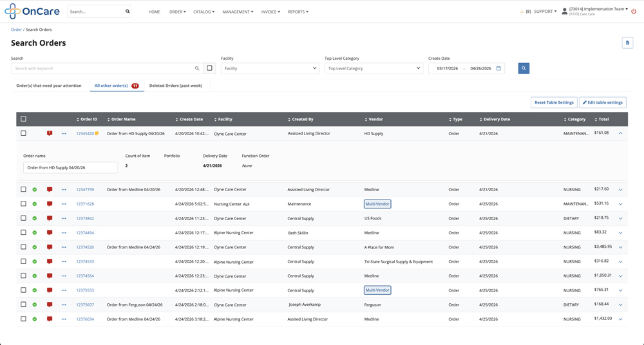Click the keyword search magnifier icon
644x345 pixels.
(x=197, y=68)
